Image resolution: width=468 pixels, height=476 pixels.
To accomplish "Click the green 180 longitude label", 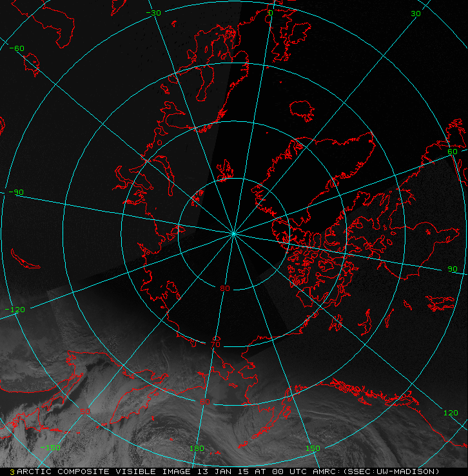I will point(197,448).
